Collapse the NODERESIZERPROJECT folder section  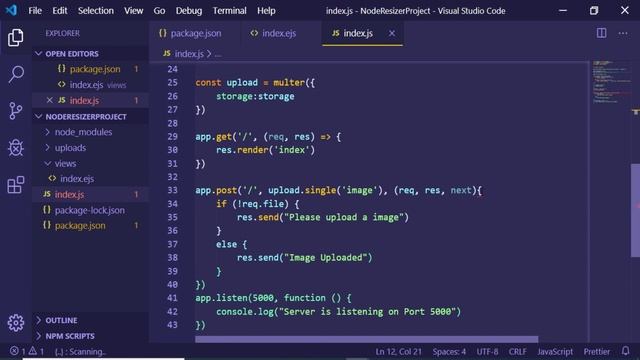(39, 116)
